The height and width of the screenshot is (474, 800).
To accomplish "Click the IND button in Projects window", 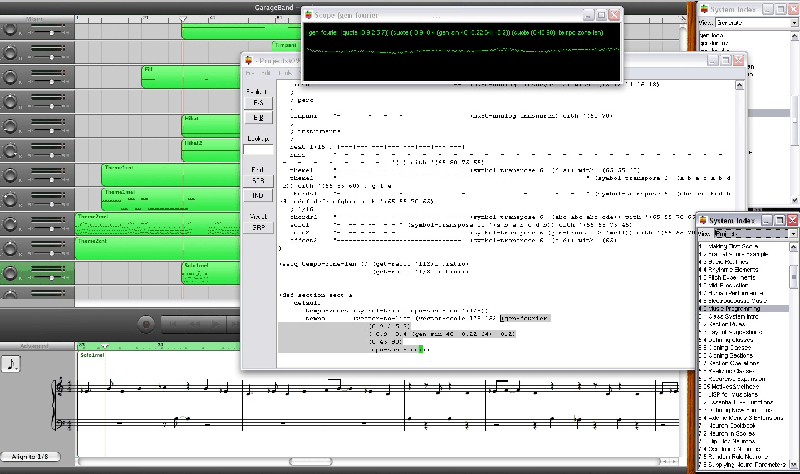I will click(x=258, y=195).
